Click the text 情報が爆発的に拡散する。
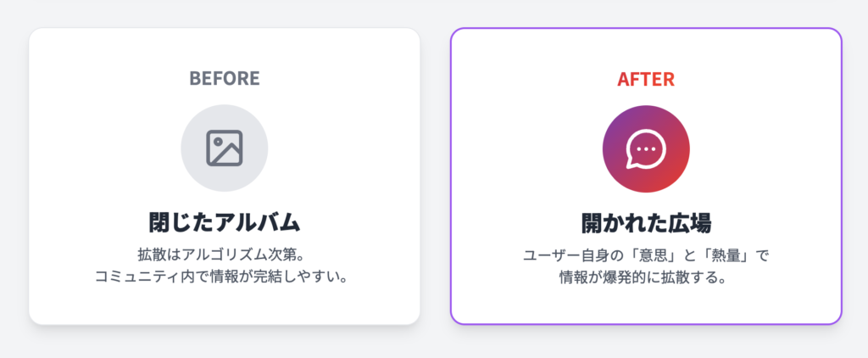Screen dimensions: 868x358 coord(646,277)
